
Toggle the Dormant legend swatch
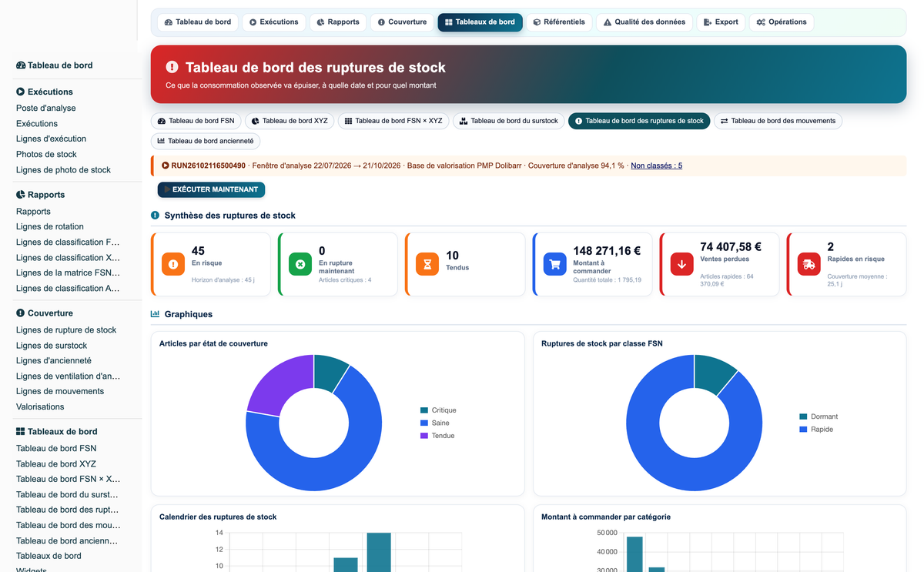[x=804, y=416]
